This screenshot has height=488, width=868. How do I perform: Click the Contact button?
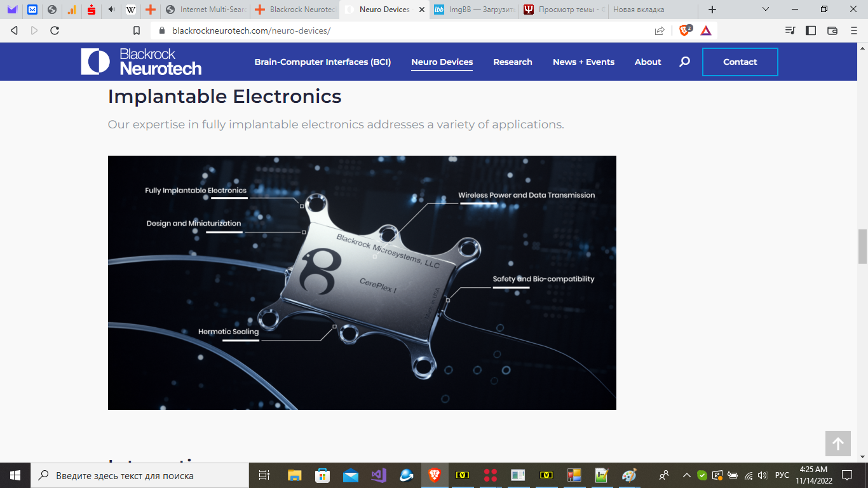(x=740, y=62)
